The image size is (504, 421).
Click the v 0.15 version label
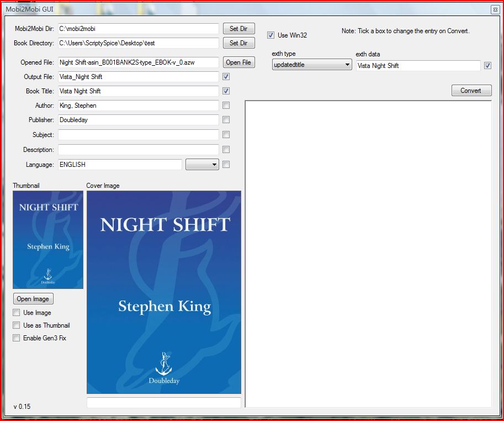pyautogui.click(x=22, y=407)
